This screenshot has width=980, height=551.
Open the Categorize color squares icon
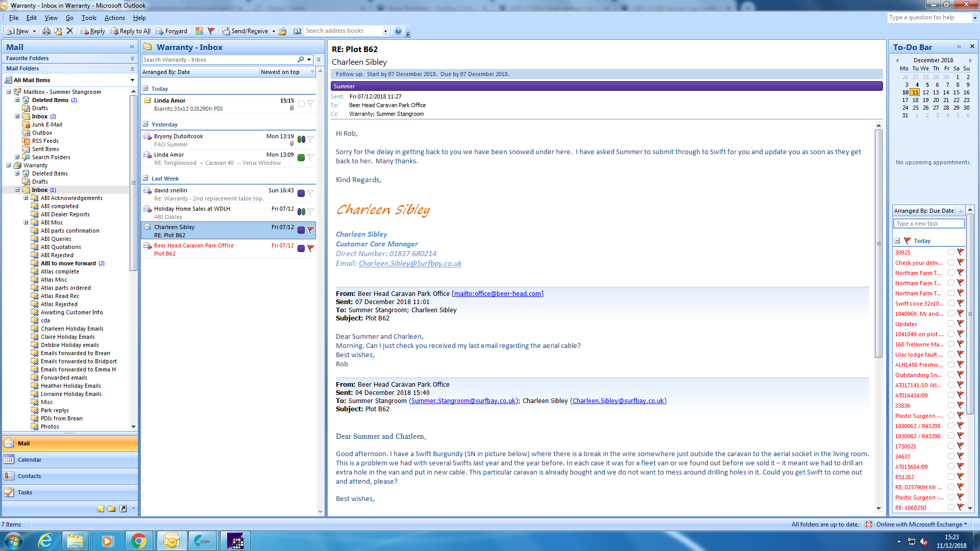199,31
